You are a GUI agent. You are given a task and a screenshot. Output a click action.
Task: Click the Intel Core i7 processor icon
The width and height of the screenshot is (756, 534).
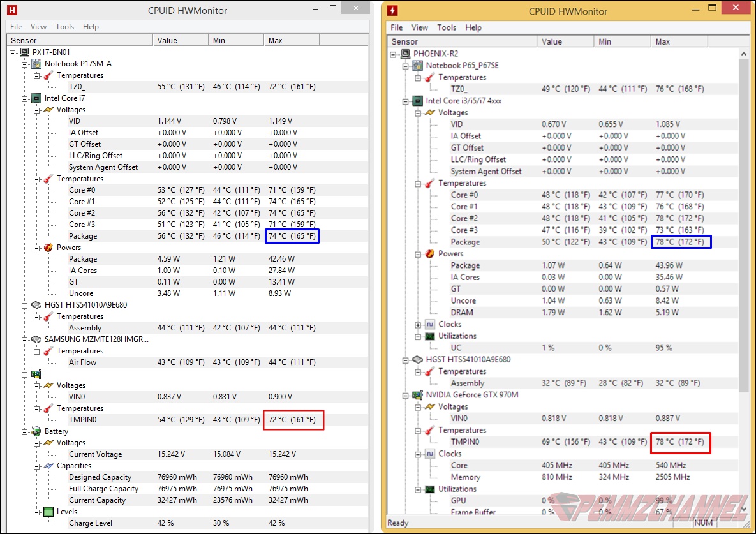(36, 98)
